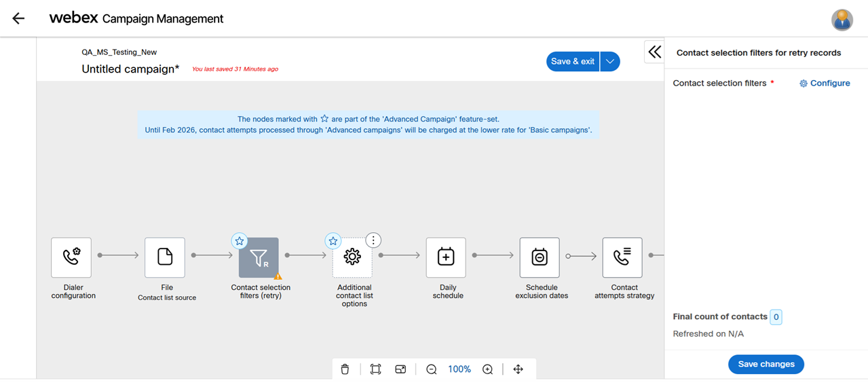Zoom out with the minus magnifier
Image resolution: width=868 pixels, height=385 pixels.
tap(431, 369)
